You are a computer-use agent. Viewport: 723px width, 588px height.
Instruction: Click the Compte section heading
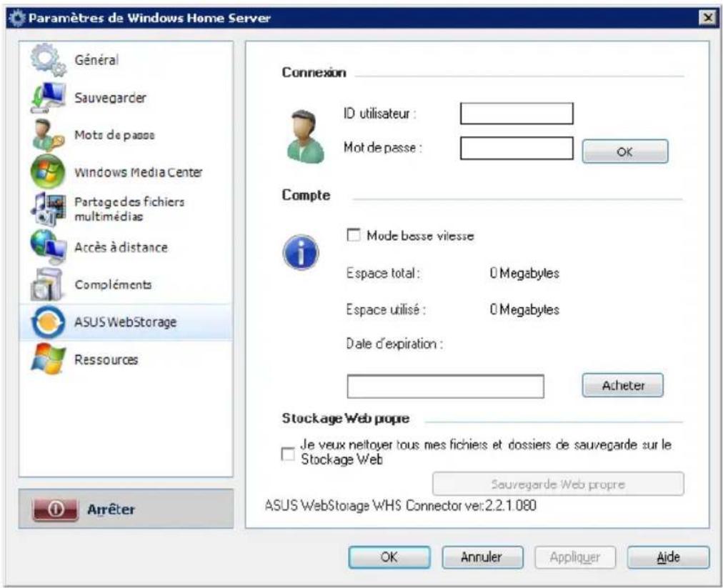point(306,195)
